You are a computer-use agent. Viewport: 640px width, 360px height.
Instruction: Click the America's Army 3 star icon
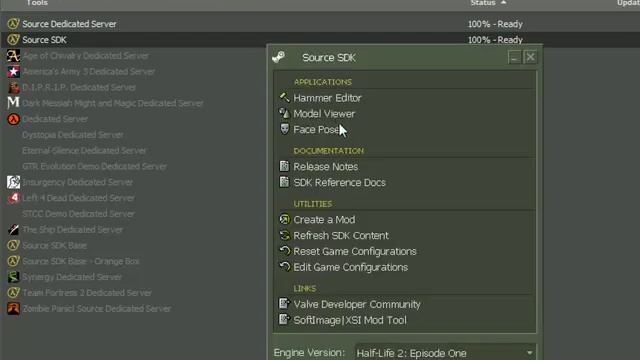(13, 71)
